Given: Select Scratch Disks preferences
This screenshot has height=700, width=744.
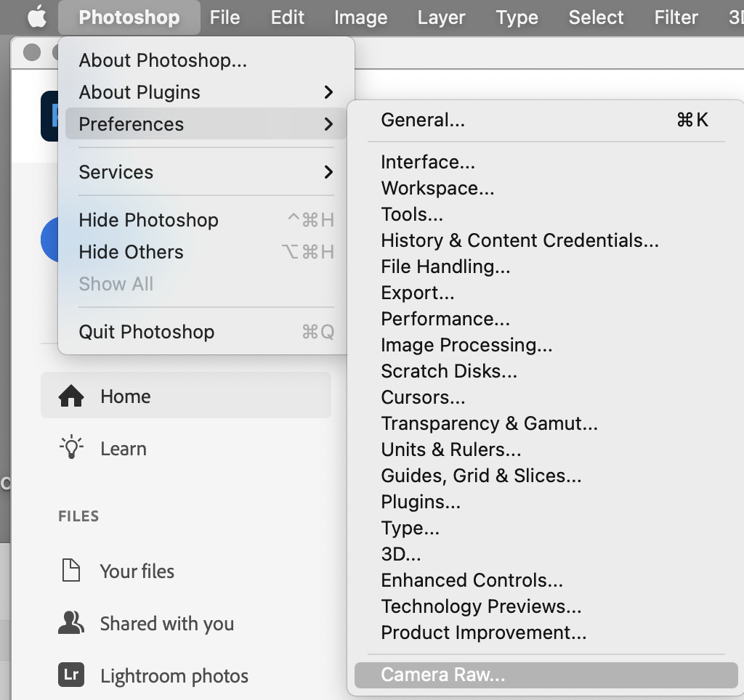Looking at the screenshot, I should pos(449,371).
